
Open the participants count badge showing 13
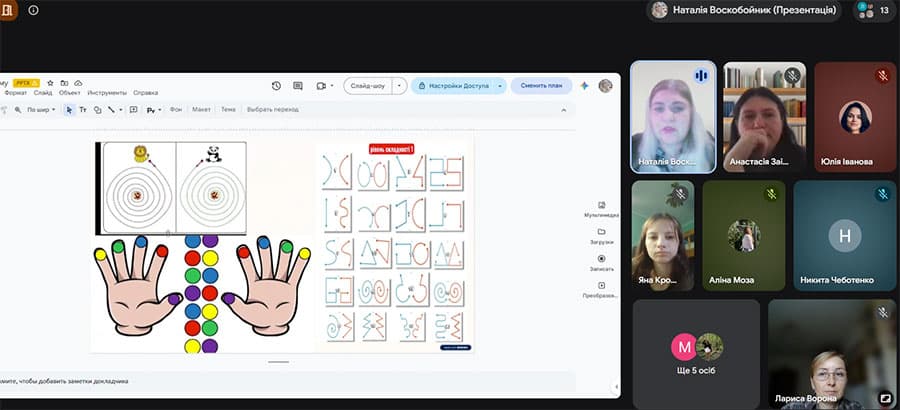tap(874, 10)
